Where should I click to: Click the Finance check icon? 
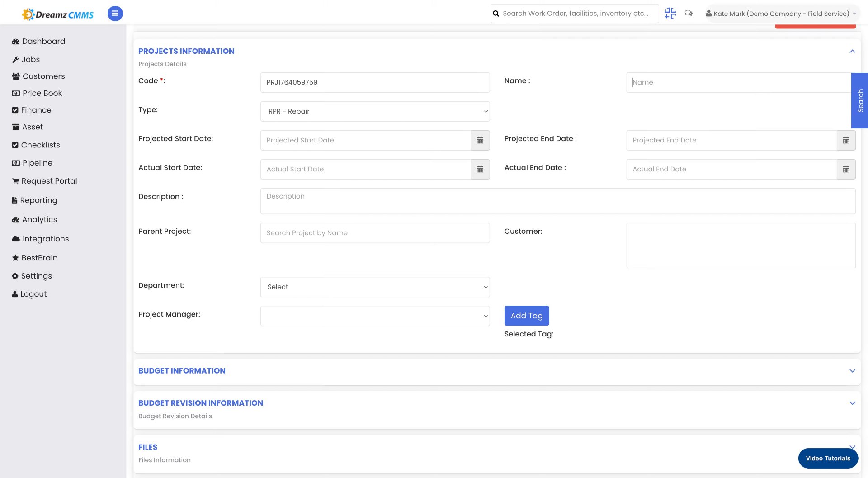pyautogui.click(x=15, y=110)
